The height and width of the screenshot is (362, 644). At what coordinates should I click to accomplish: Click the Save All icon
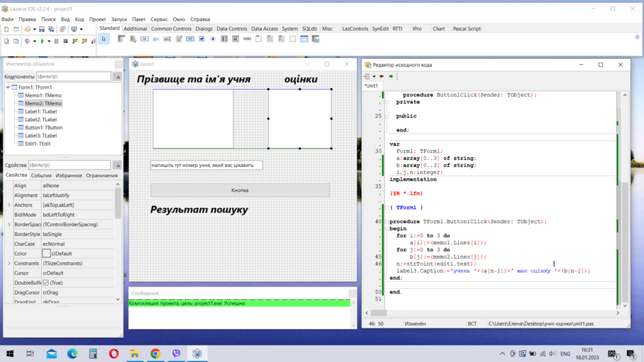[x=51, y=29]
